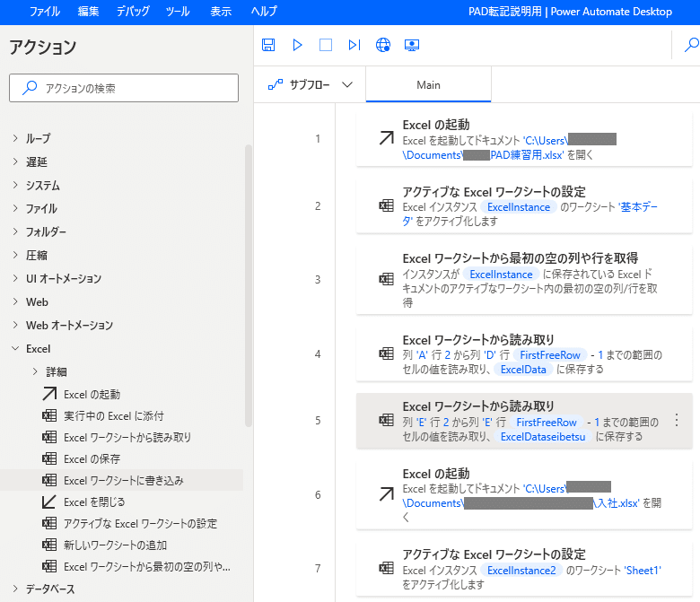Click the ExcelDataseibetsu variable chip
The image size is (700, 602).
click(x=543, y=437)
